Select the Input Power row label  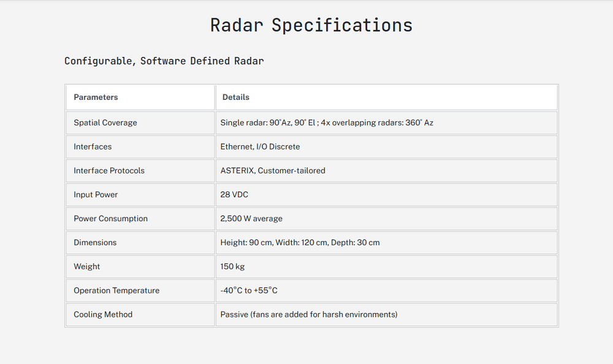(96, 194)
